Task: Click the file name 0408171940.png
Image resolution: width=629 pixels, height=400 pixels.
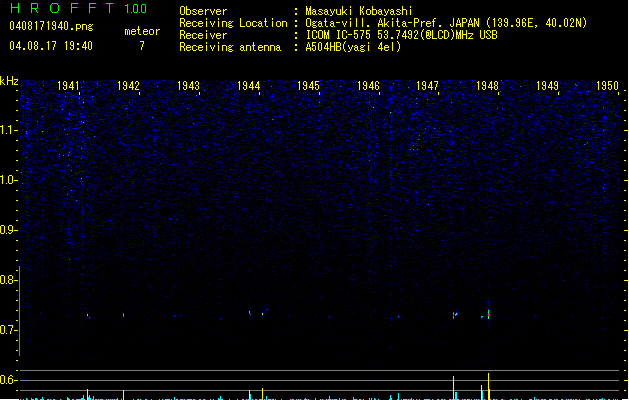Action: [51, 26]
